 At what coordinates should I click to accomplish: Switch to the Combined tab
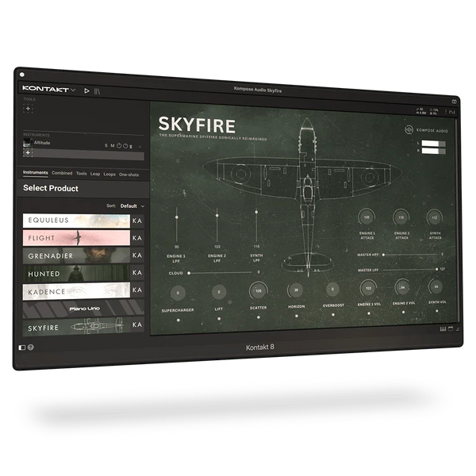[x=62, y=173]
